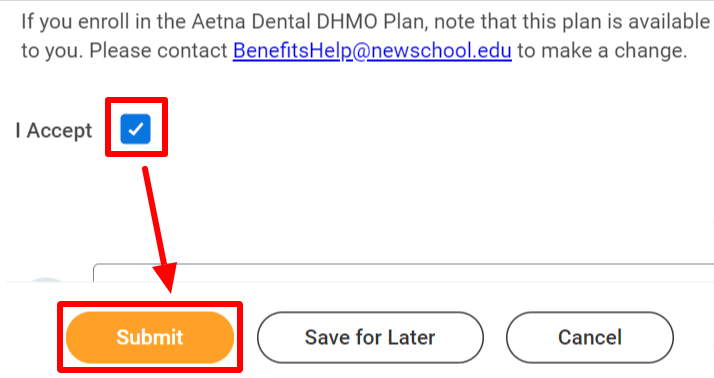Open the BenefitsHelp@newschool.edu email link
The height and width of the screenshot is (378, 714).
372,51
